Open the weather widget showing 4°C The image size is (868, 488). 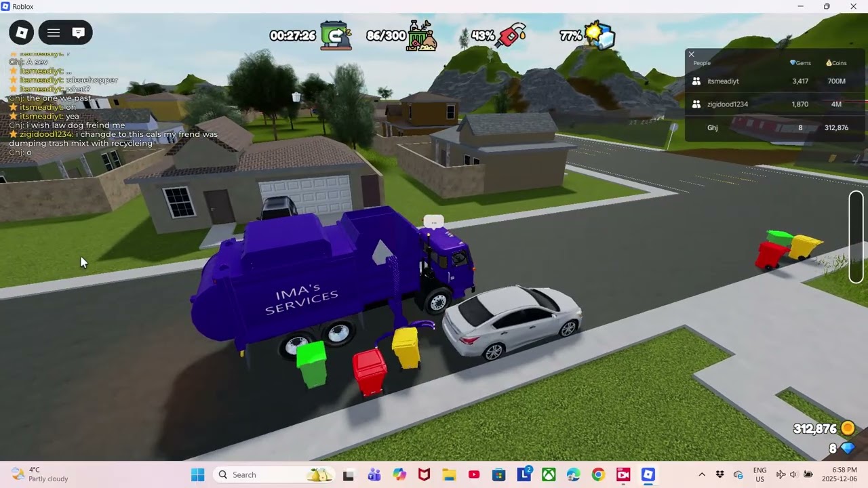[41, 474]
